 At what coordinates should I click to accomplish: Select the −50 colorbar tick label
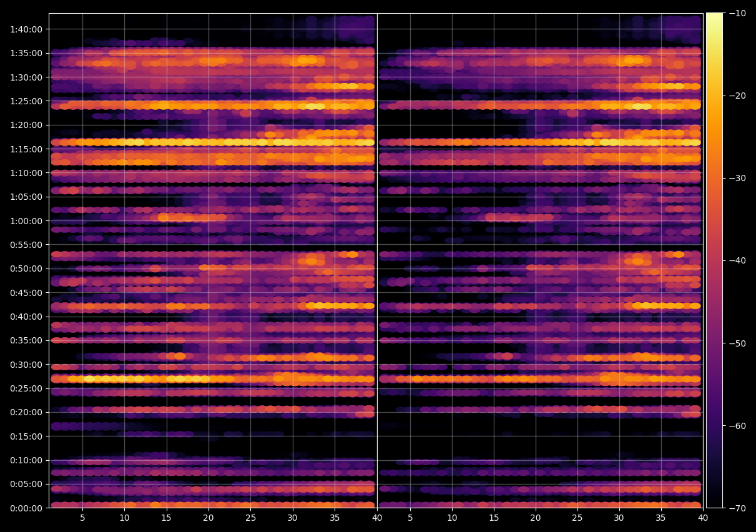737,343
